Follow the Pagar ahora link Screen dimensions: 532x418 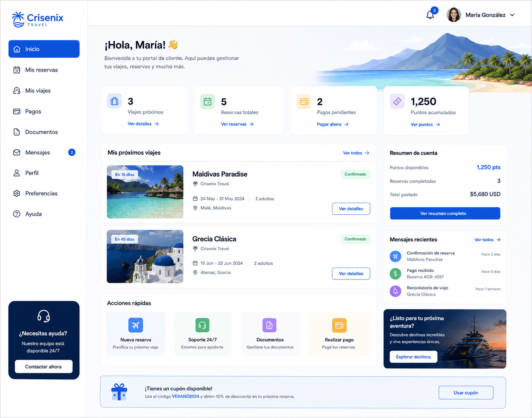pos(333,124)
